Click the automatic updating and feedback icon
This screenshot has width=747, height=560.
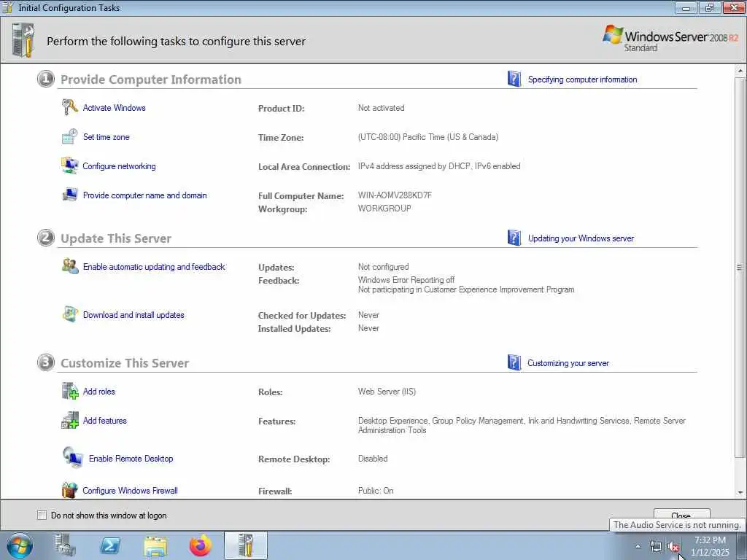tap(69, 266)
